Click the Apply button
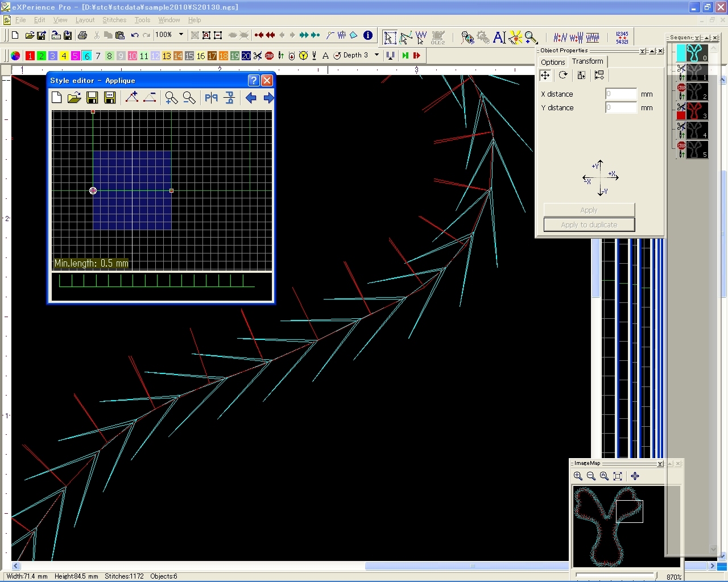This screenshot has height=582, width=728. pyautogui.click(x=589, y=210)
